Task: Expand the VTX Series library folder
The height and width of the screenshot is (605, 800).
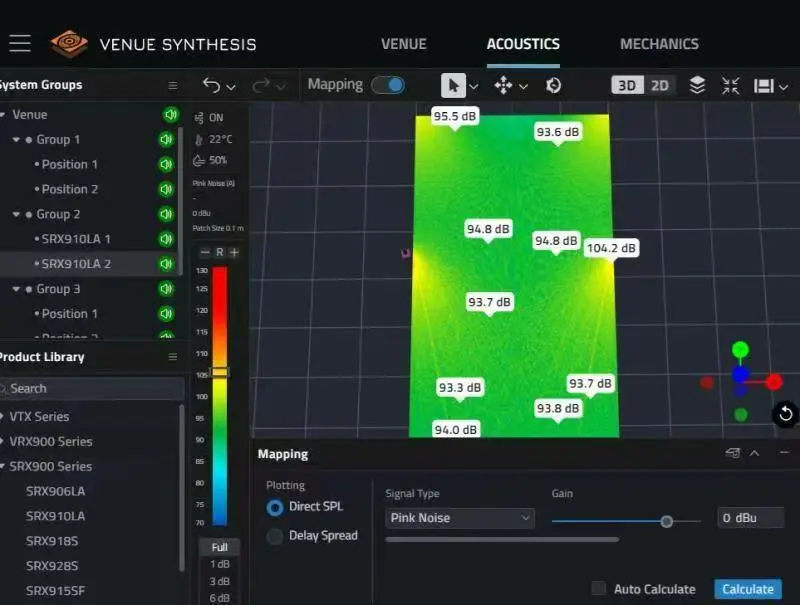Action: click(5, 416)
